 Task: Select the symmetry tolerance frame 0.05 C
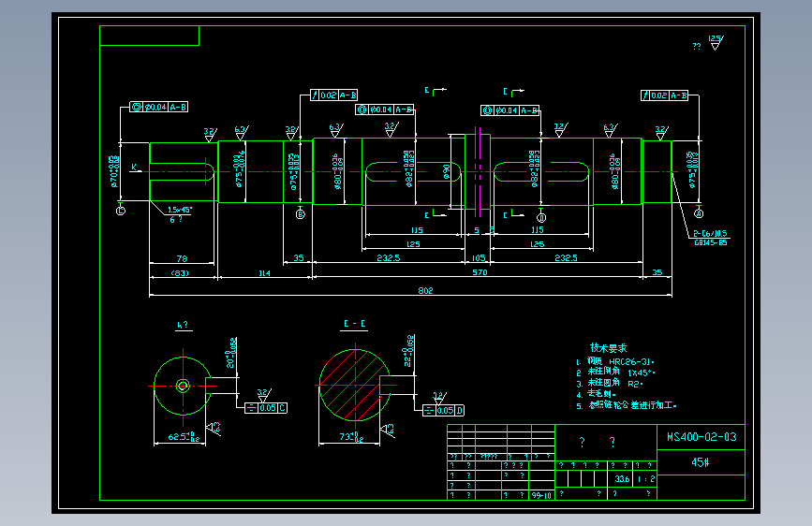(266, 408)
